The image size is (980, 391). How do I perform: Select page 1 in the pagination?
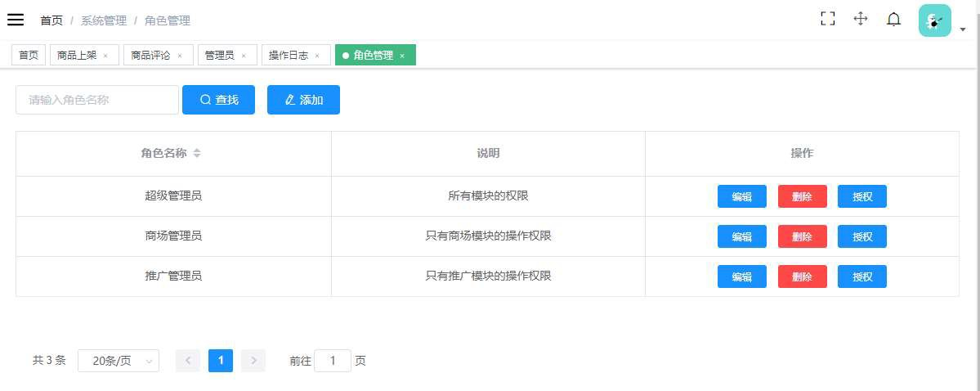click(221, 361)
